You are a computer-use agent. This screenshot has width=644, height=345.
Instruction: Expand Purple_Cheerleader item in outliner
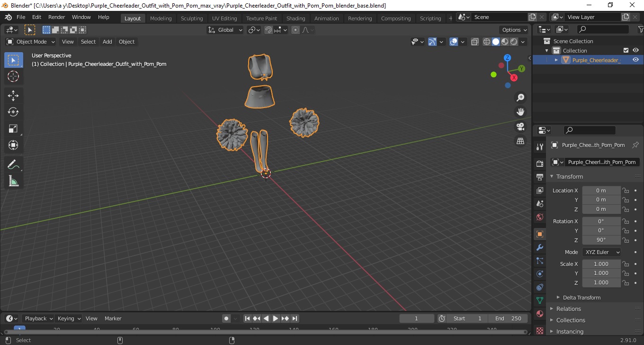coord(556,60)
